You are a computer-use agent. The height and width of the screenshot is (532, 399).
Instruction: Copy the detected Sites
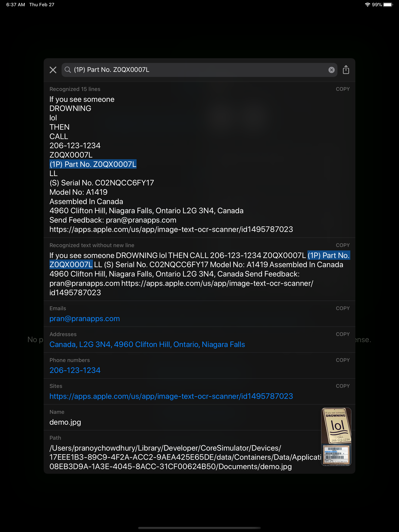pyautogui.click(x=343, y=386)
